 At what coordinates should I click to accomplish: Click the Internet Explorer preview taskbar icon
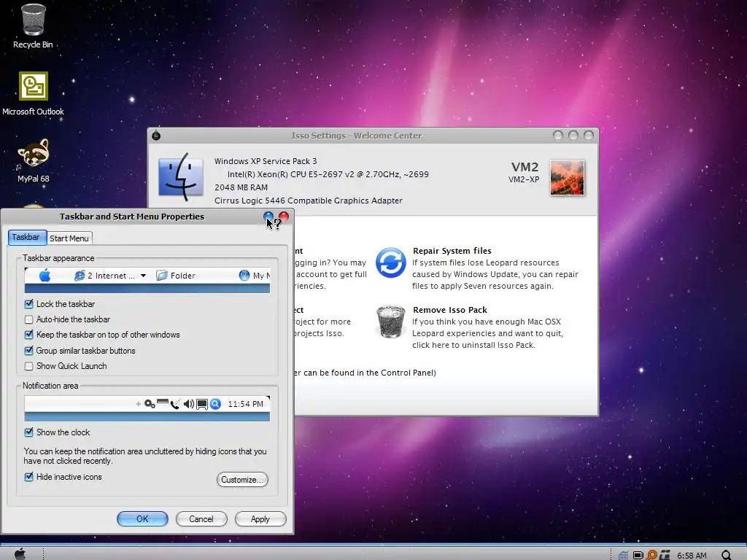80,275
